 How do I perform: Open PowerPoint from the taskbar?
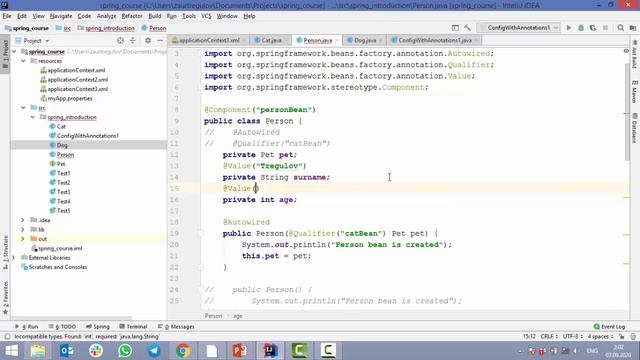click(x=240, y=351)
